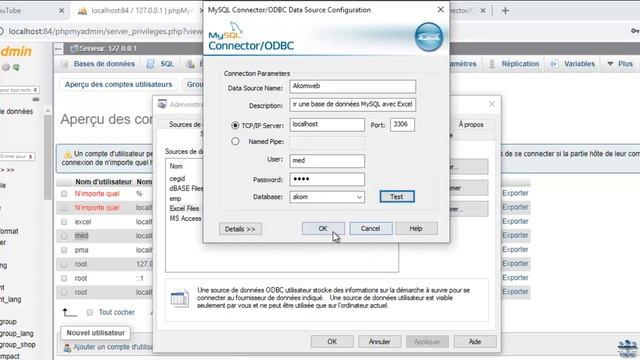
Task: Select the Named Pipe radio button
Action: point(235,141)
